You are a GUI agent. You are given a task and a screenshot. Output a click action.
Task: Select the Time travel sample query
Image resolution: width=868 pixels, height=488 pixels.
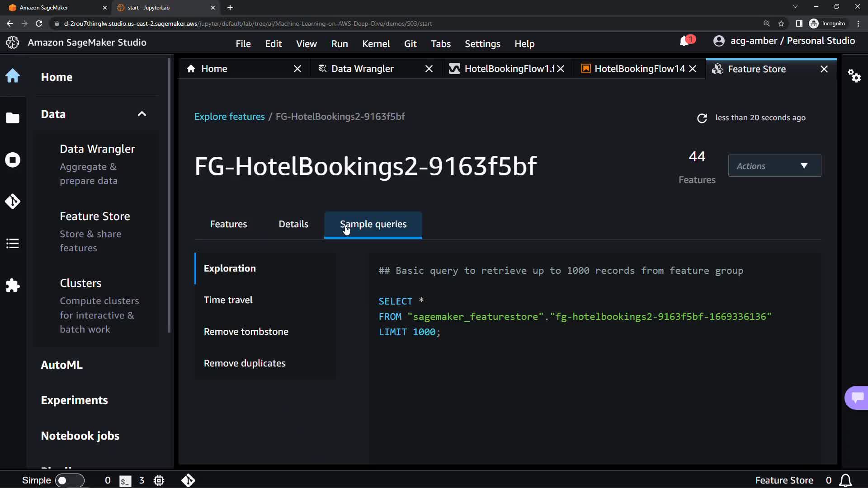(228, 300)
